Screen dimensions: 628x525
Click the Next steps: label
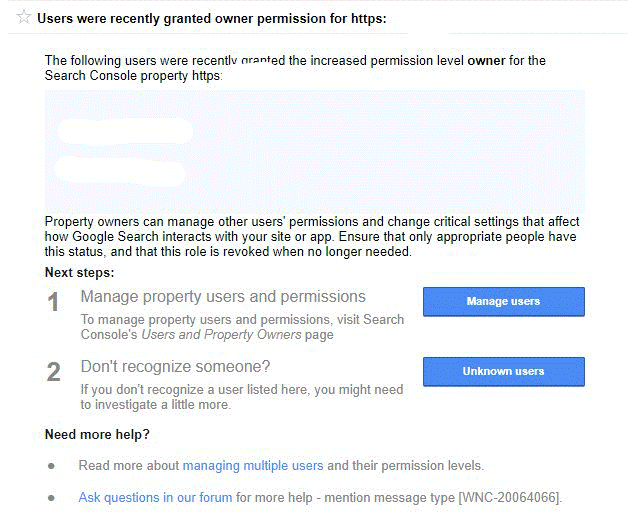(80, 272)
